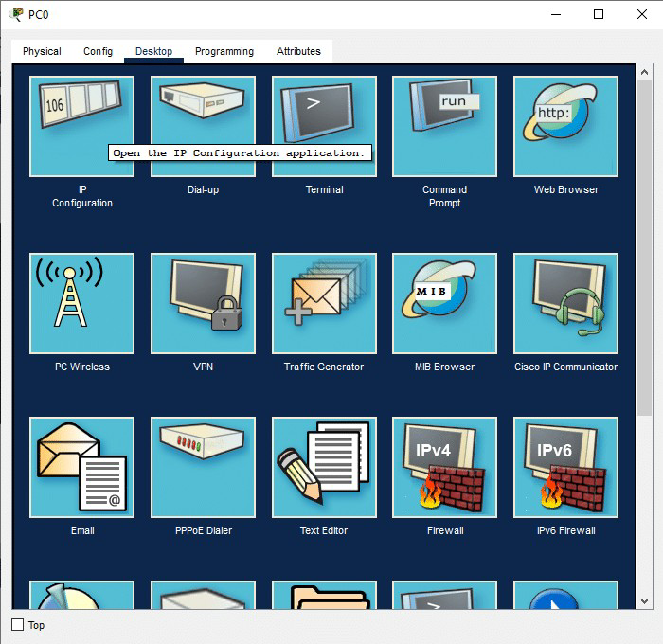Open the gray box device icon in bottom row
663x644 pixels.
click(203, 595)
